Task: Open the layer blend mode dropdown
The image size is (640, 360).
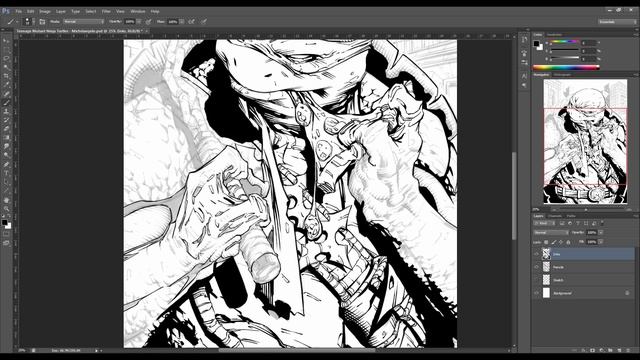Action: [x=551, y=233]
